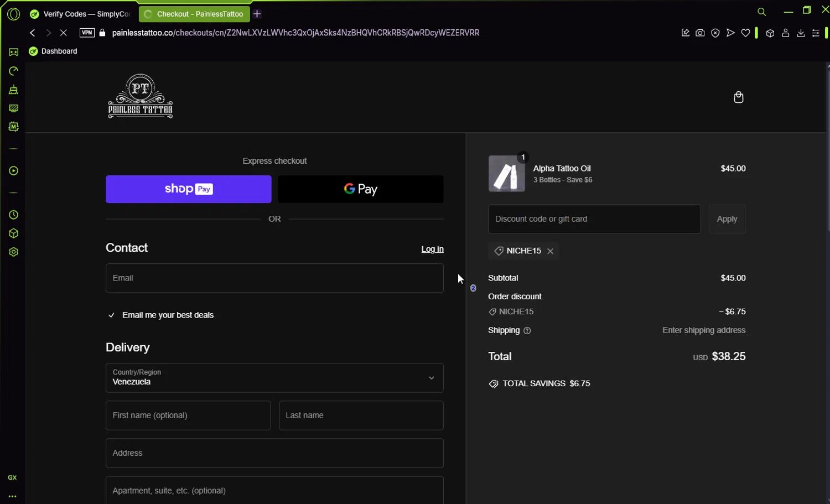The width and height of the screenshot is (830, 504).
Task: Open GX Control speedometer sidebar icon
Action: click(13, 71)
